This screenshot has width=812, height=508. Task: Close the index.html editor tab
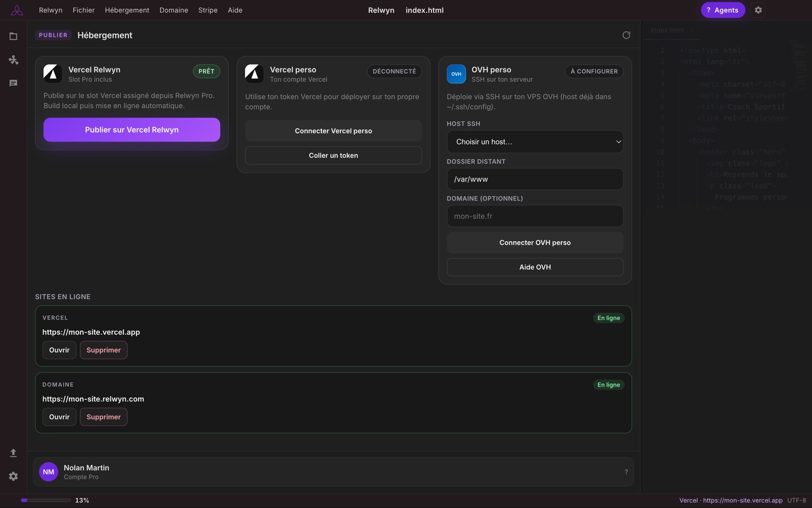(x=691, y=30)
